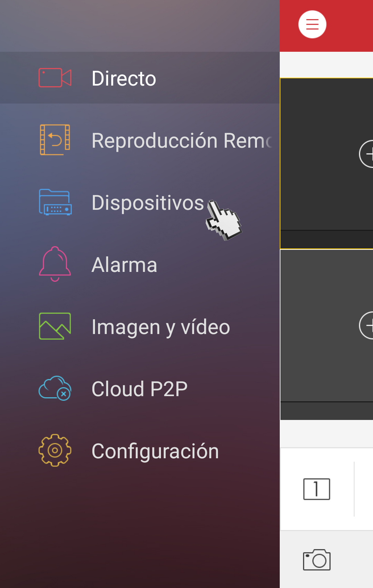The image size is (373, 588).
Task: Click the orange playback film icon
Action: [x=55, y=140]
